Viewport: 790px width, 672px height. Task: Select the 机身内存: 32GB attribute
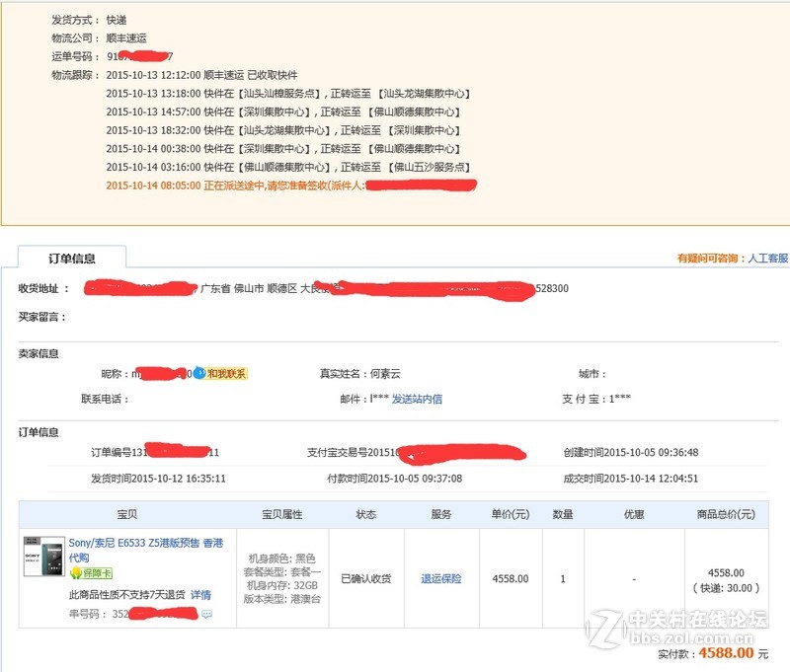[282, 585]
